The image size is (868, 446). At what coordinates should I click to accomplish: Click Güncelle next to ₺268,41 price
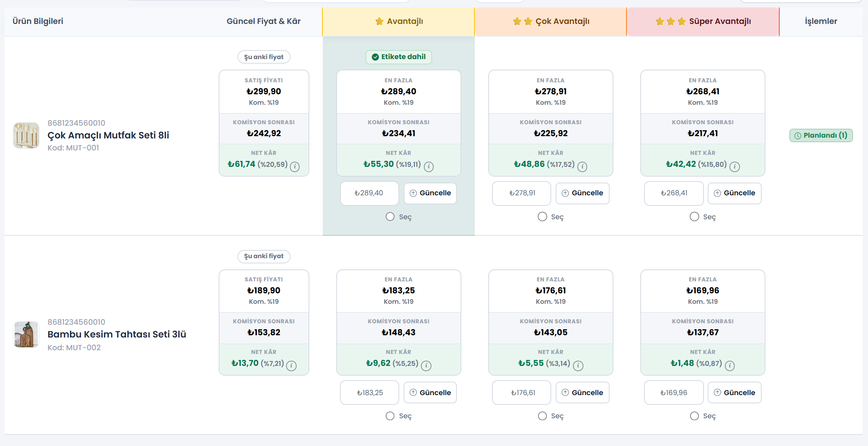[x=734, y=193]
